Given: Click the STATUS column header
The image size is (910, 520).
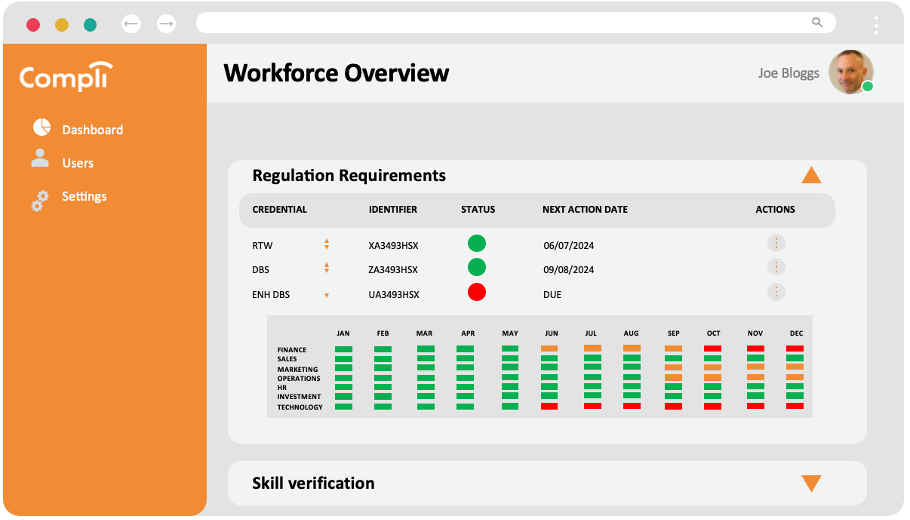Looking at the screenshot, I should [478, 210].
